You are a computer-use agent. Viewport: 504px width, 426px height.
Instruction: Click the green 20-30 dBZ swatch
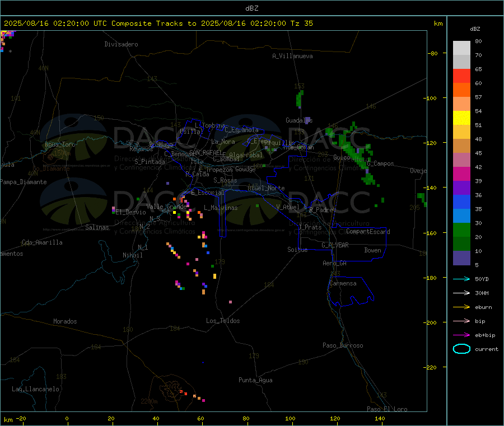[x=461, y=230]
